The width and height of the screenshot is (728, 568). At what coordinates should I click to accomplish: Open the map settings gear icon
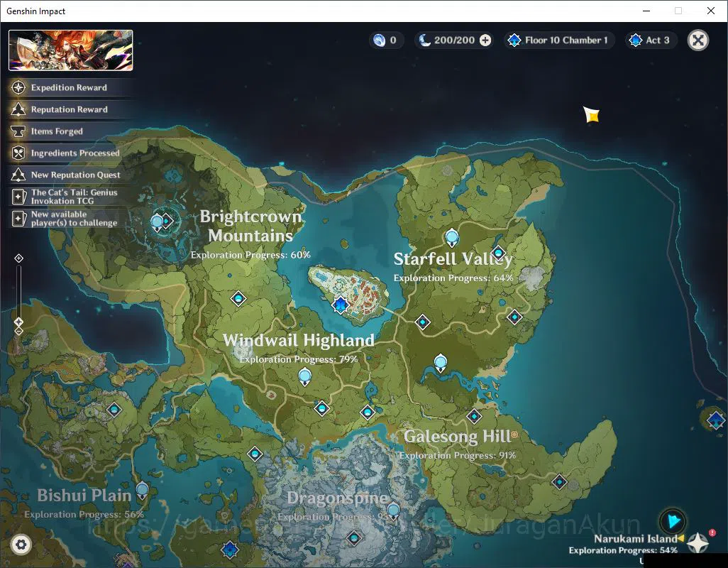pos(21,545)
